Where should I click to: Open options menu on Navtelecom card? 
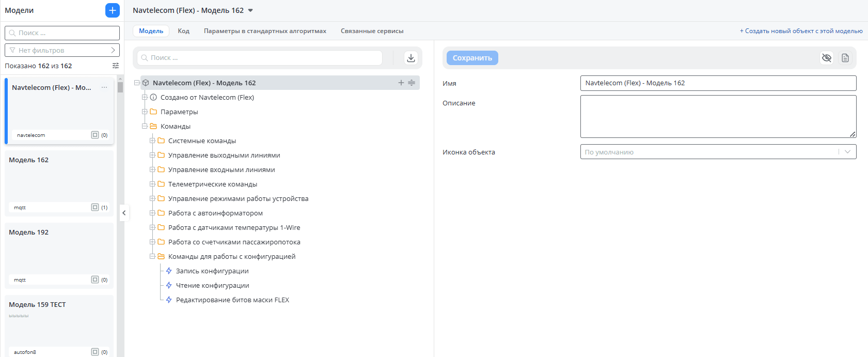pos(104,87)
